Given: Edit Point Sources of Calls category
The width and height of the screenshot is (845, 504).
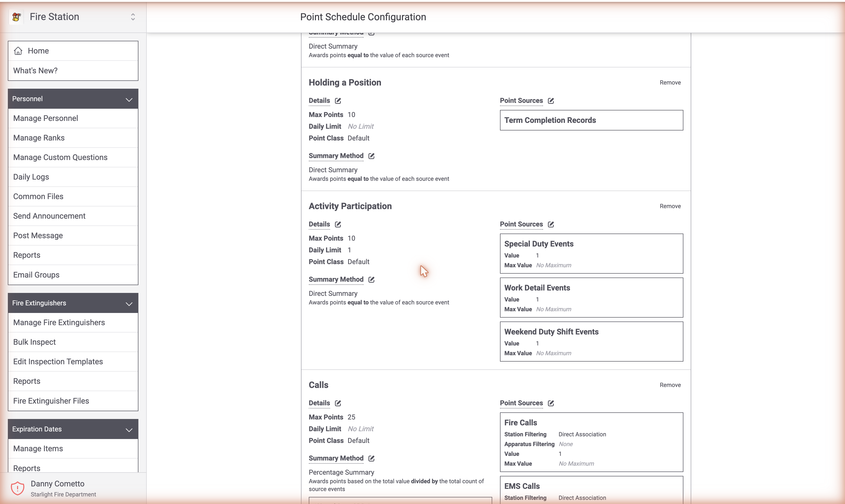Looking at the screenshot, I should 551,403.
